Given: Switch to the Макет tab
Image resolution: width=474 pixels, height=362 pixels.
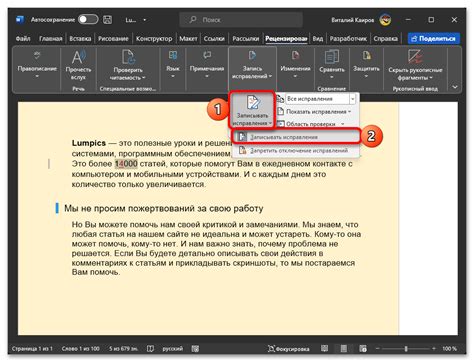Looking at the screenshot, I should coord(188,39).
